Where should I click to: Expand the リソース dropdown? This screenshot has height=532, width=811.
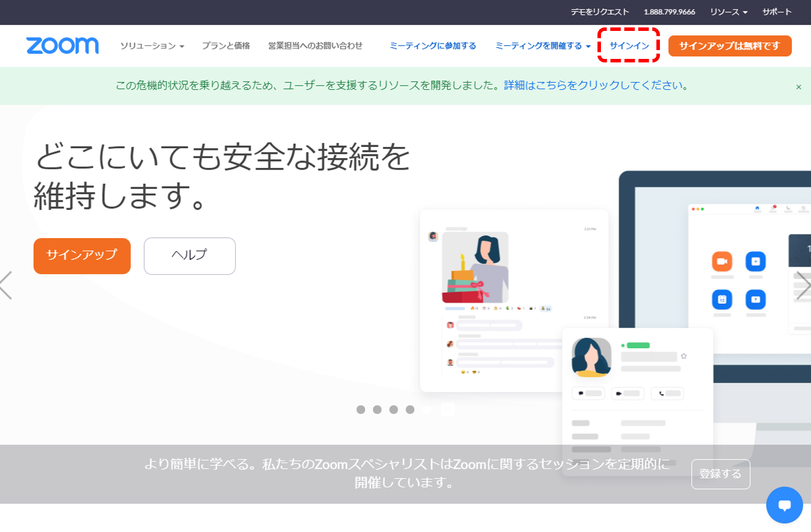729,12
